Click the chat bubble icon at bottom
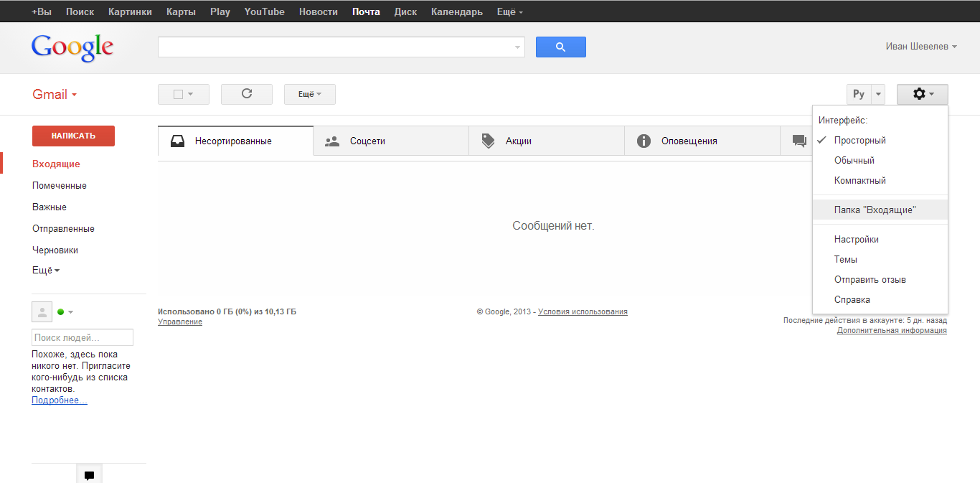 pos(90,475)
